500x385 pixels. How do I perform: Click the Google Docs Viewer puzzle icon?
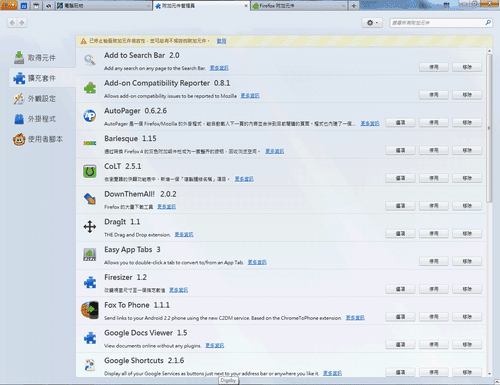point(90,338)
